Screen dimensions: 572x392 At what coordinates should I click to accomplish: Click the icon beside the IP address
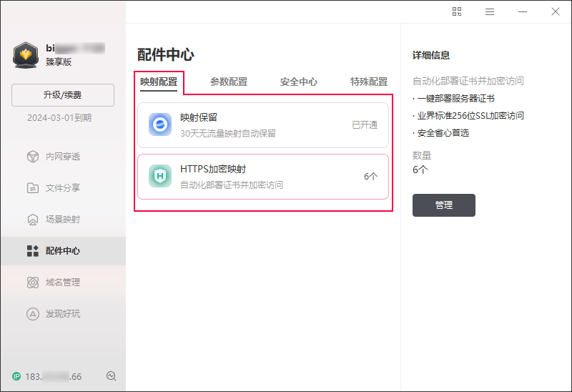click(111, 376)
